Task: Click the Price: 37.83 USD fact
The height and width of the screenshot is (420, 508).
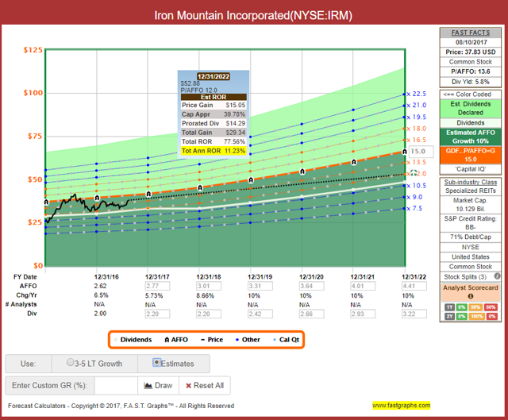Action: [471, 52]
